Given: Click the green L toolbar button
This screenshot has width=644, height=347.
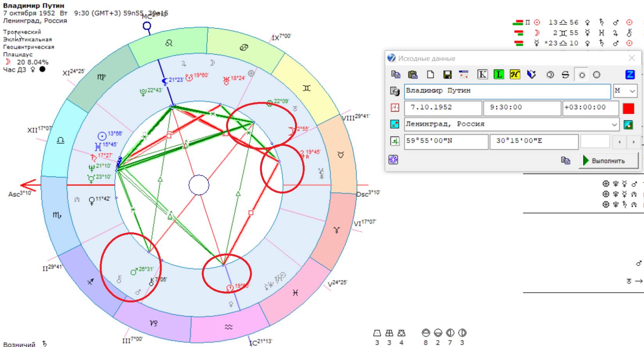Looking at the screenshot, I should tap(498, 74).
